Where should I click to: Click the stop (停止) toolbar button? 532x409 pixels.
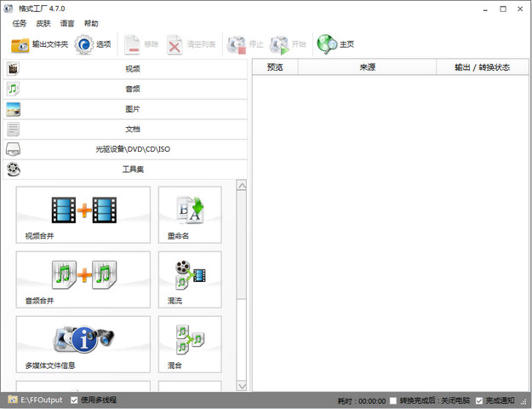pyautogui.click(x=245, y=44)
